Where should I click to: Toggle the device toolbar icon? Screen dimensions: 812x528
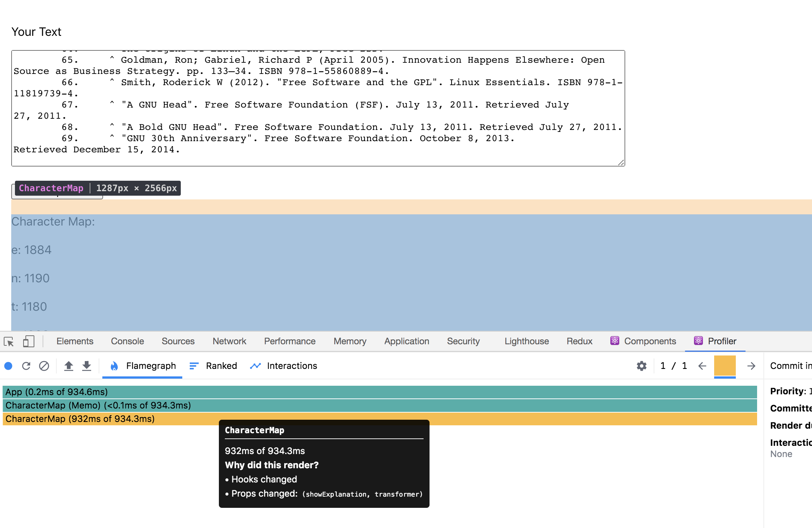[29, 341]
